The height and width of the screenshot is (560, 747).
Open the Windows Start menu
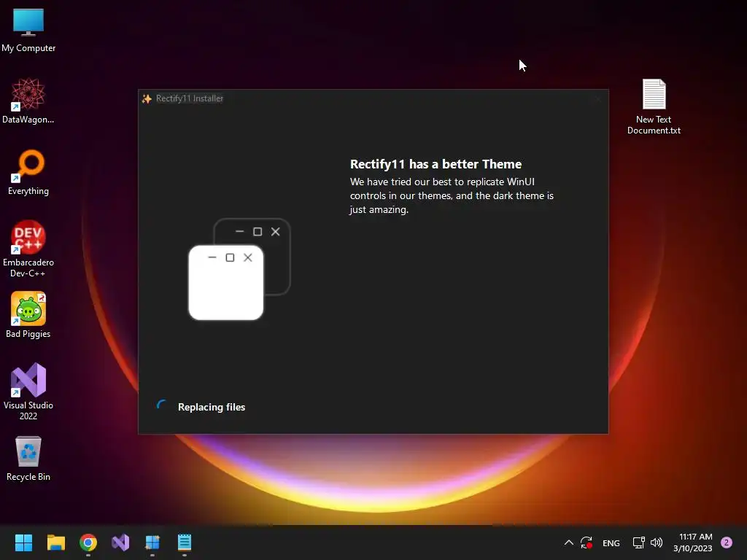[23, 542]
